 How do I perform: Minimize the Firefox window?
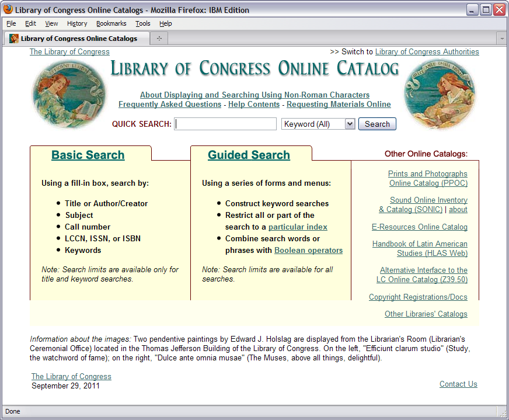point(472,10)
